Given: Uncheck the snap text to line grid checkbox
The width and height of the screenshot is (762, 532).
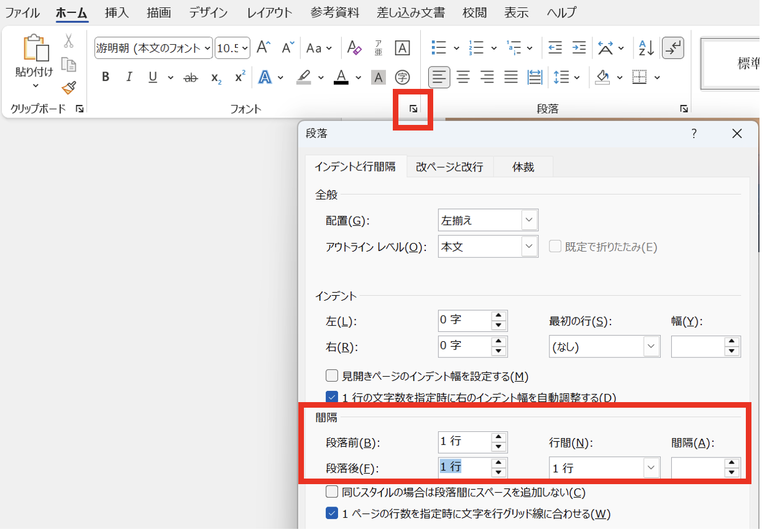Looking at the screenshot, I should 332,513.
